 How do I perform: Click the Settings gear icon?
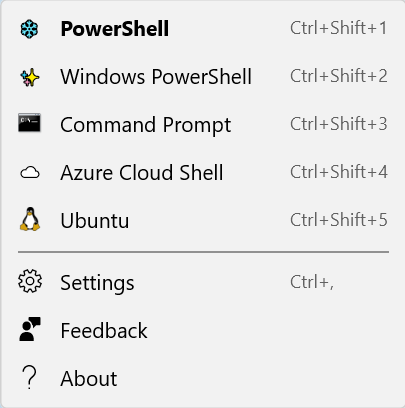click(30, 281)
